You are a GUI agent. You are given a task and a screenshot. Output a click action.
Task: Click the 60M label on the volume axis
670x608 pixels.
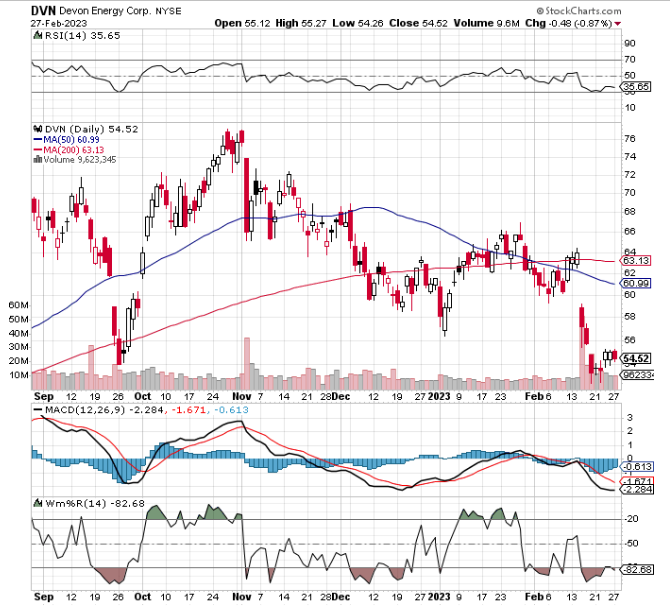tap(19, 305)
